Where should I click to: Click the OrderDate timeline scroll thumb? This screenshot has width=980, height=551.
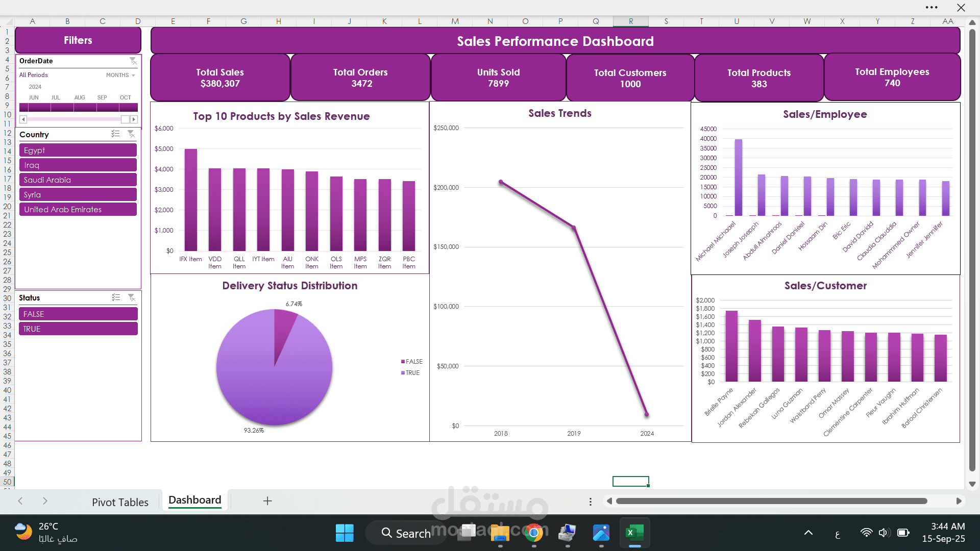(x=125, y=119)
